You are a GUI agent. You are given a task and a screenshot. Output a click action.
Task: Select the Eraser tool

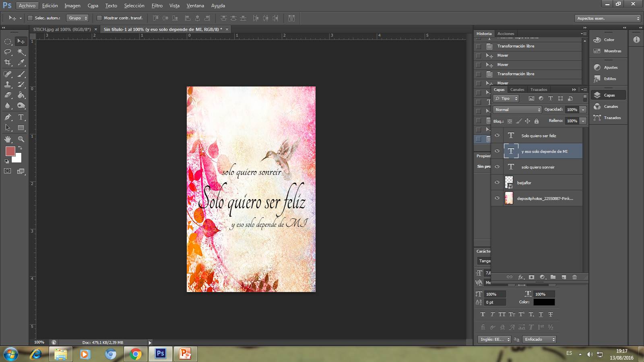click(8, 95)
